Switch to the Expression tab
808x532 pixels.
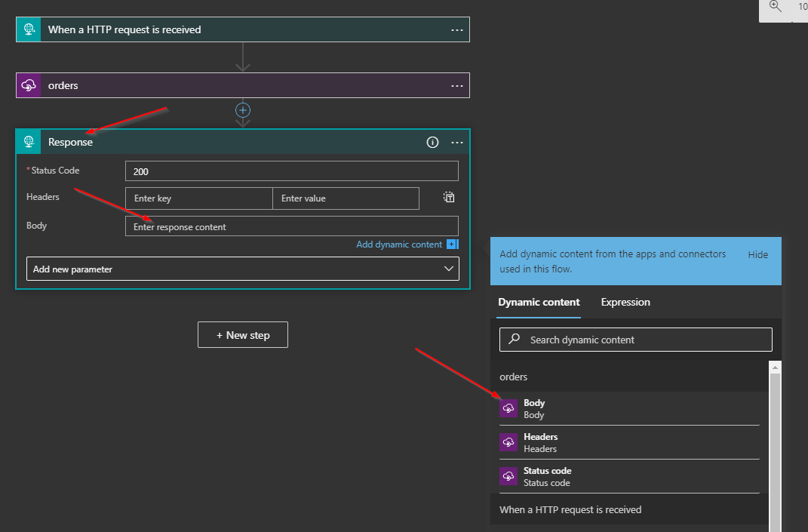tap(625, 302)
